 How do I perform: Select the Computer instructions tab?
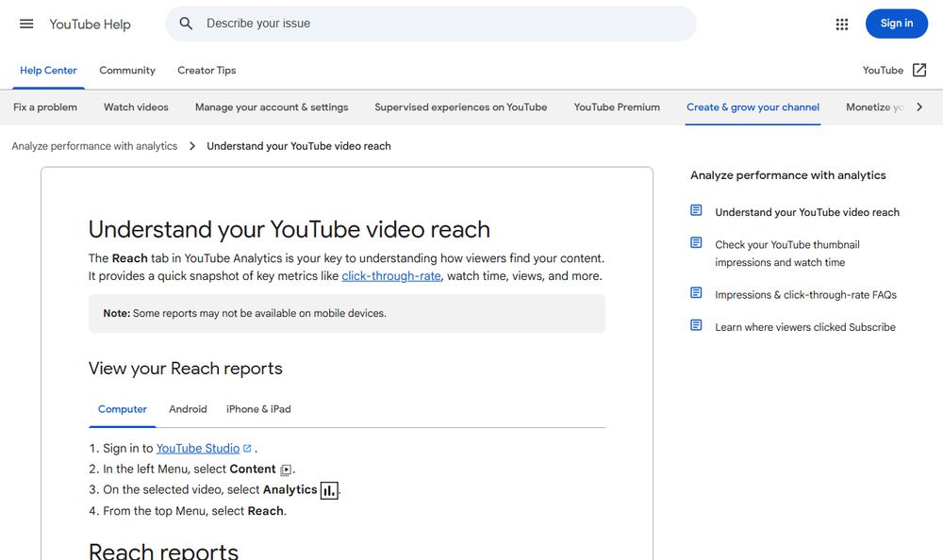122,409
